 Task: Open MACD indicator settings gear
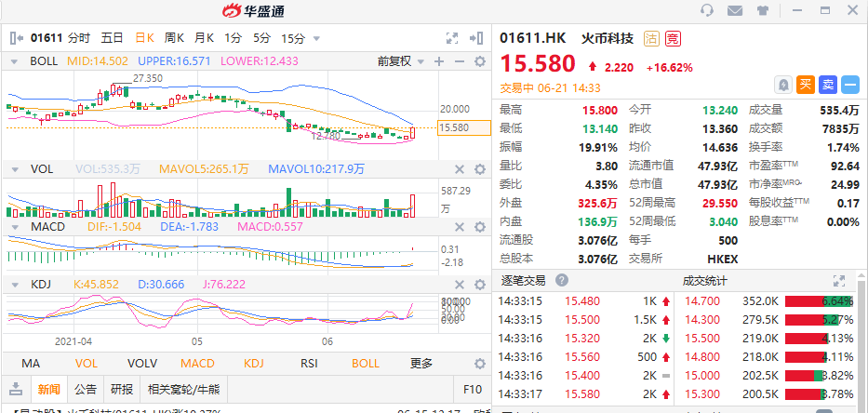(x=480, y=227)
